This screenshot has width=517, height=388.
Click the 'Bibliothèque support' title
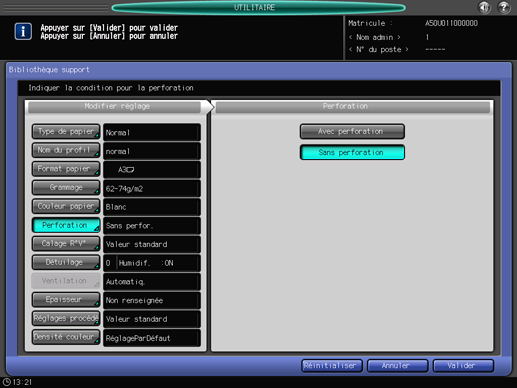tap(49, 70)
